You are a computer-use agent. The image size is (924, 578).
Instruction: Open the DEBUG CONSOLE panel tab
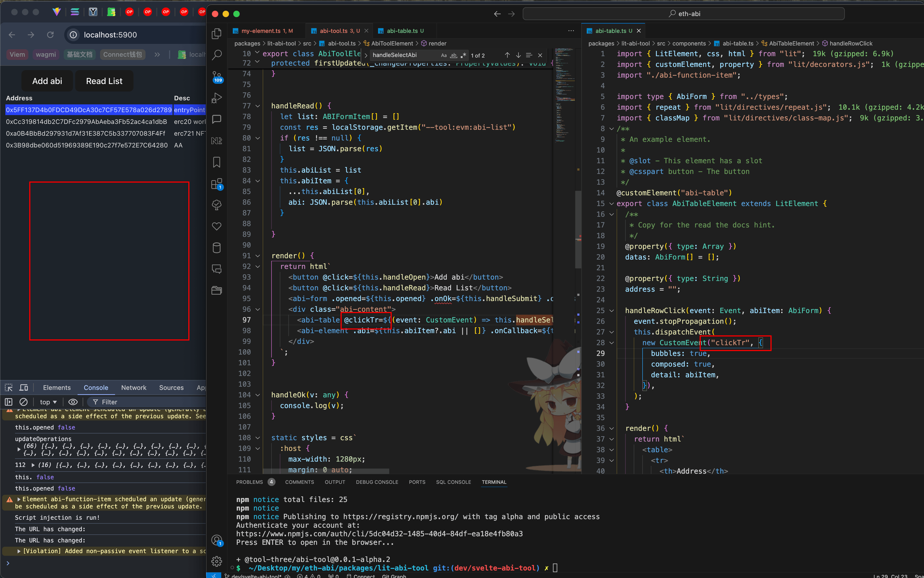(x=377, y=482)
